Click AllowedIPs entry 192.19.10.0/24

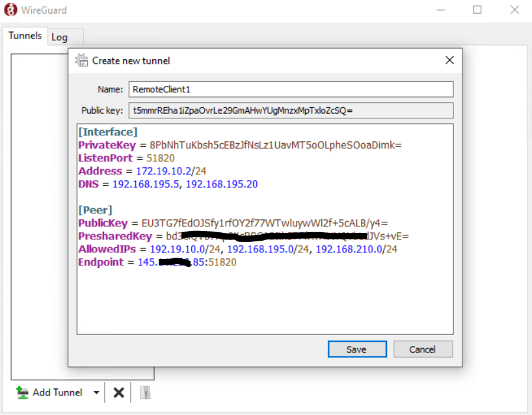click(185, 249)
